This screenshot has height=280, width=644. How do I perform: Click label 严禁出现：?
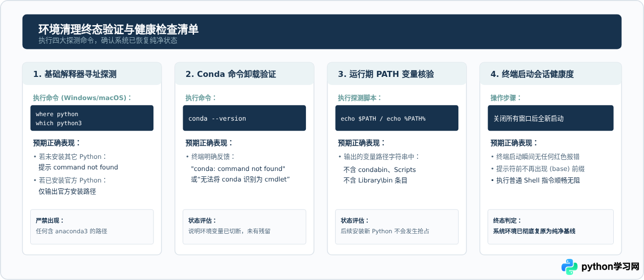pos(50,221)
